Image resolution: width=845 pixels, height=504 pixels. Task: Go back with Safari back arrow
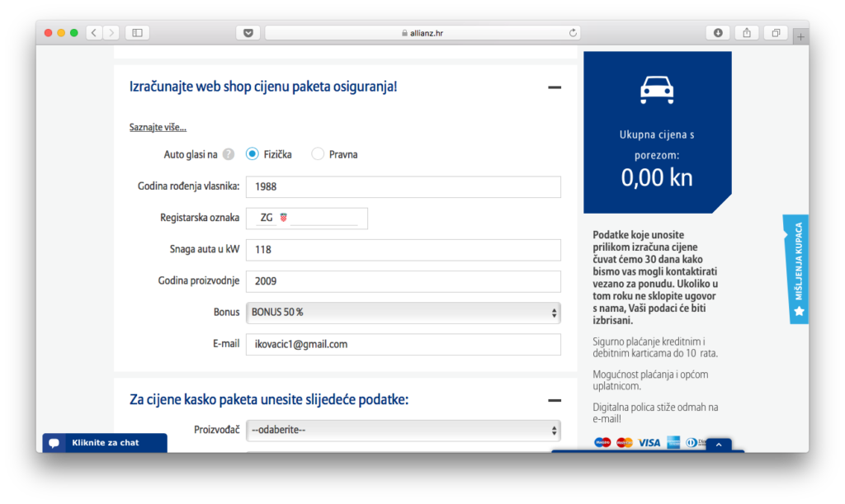click(x=92, y=33)
